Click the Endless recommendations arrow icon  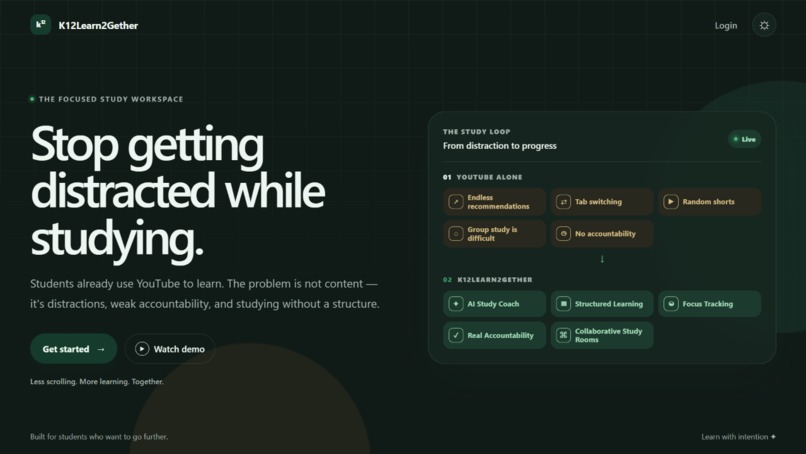pos(456,202)
